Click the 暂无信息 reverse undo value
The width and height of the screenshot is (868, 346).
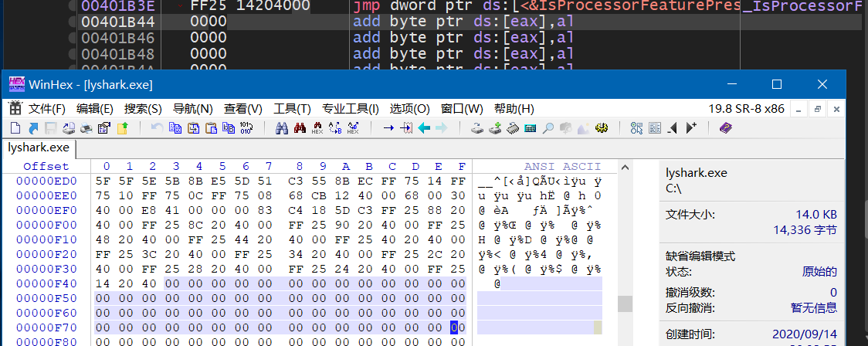click(x=814, y=308)
